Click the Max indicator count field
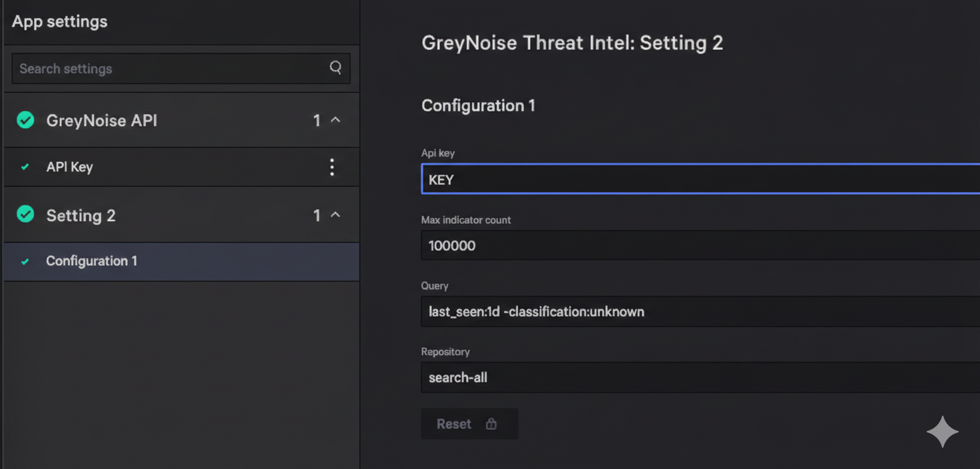The image size is (980, 469). pyautogui.click(x=699, y=245)
